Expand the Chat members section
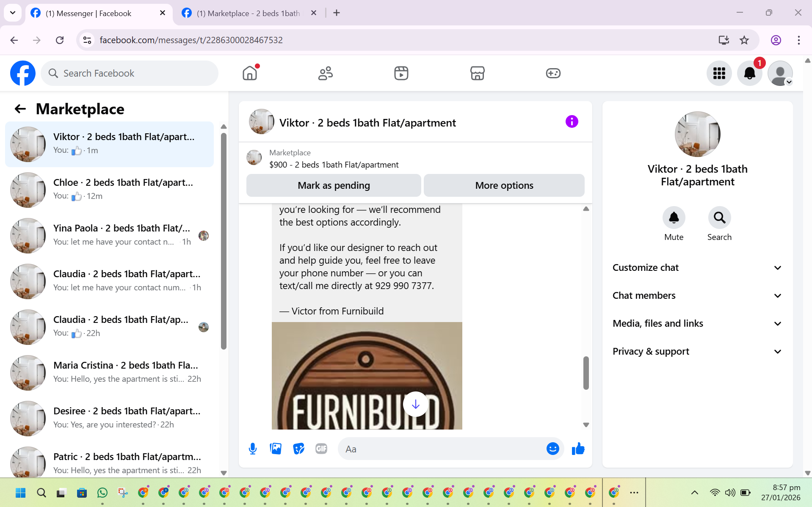Viewport: 812px width, 507px height. coord(697,295)
